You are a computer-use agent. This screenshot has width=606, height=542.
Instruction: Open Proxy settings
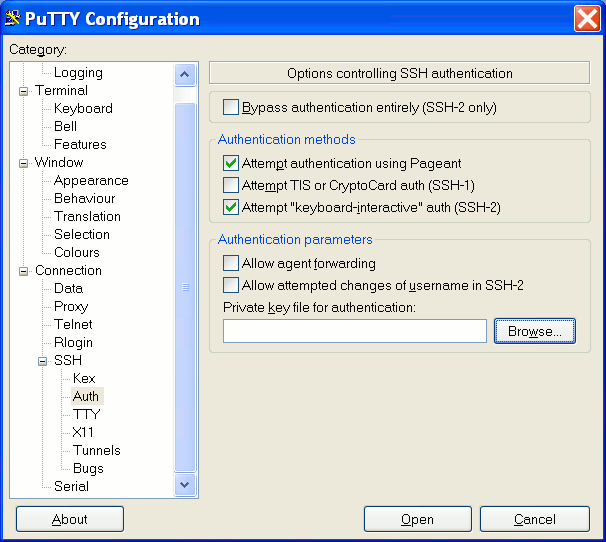[71, 307]
